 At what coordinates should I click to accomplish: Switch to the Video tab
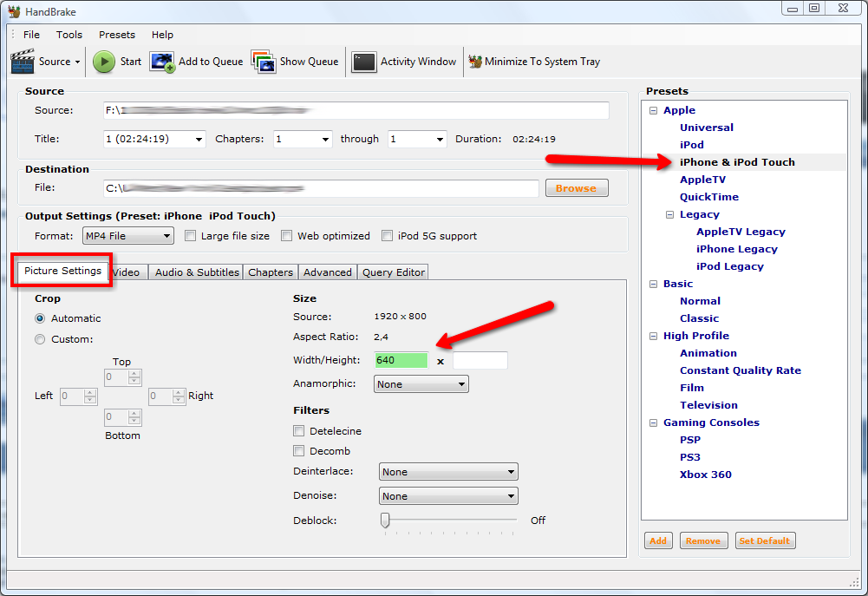coord(129,272)
